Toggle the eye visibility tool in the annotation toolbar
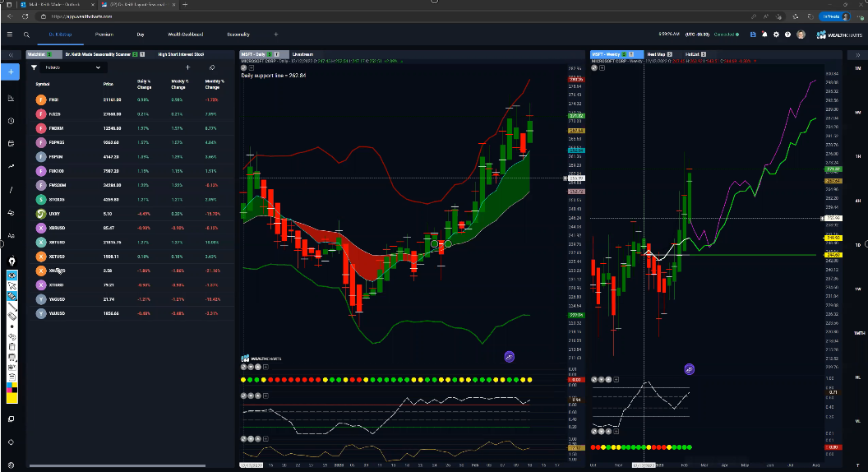 12,275
